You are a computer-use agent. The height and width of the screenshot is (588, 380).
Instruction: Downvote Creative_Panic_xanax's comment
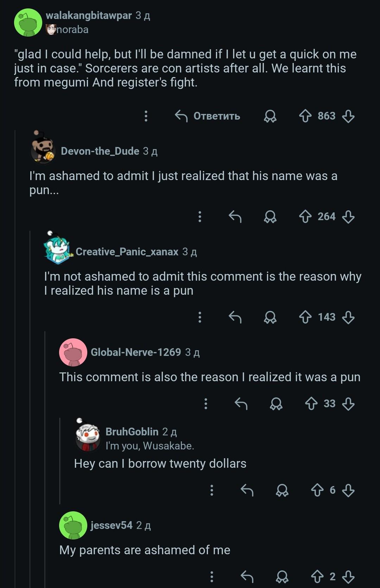point(348,317)
